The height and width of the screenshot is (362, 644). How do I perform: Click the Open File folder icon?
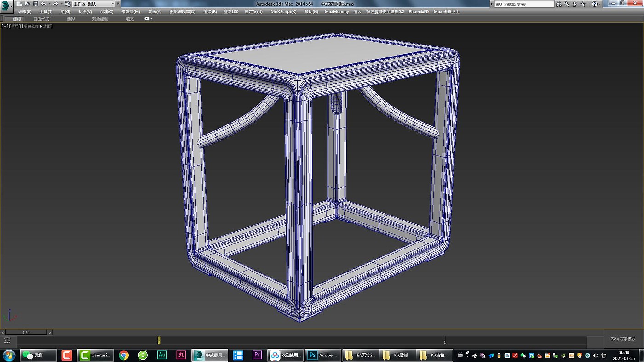(x=27, y=4)
